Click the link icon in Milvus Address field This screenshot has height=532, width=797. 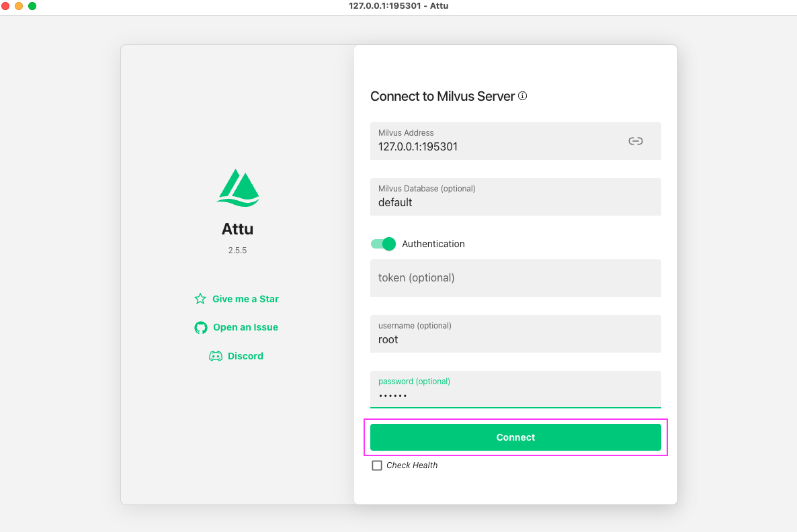635,141
